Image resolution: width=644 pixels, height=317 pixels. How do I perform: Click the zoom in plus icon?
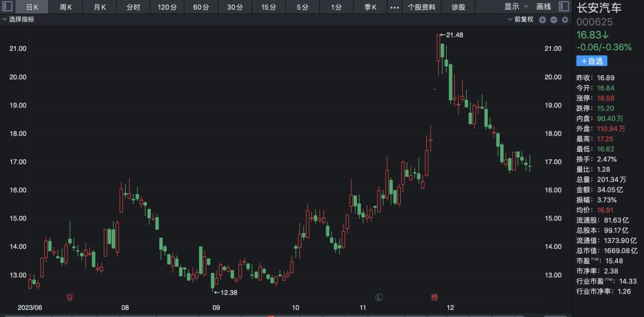[x=543, y=20]
